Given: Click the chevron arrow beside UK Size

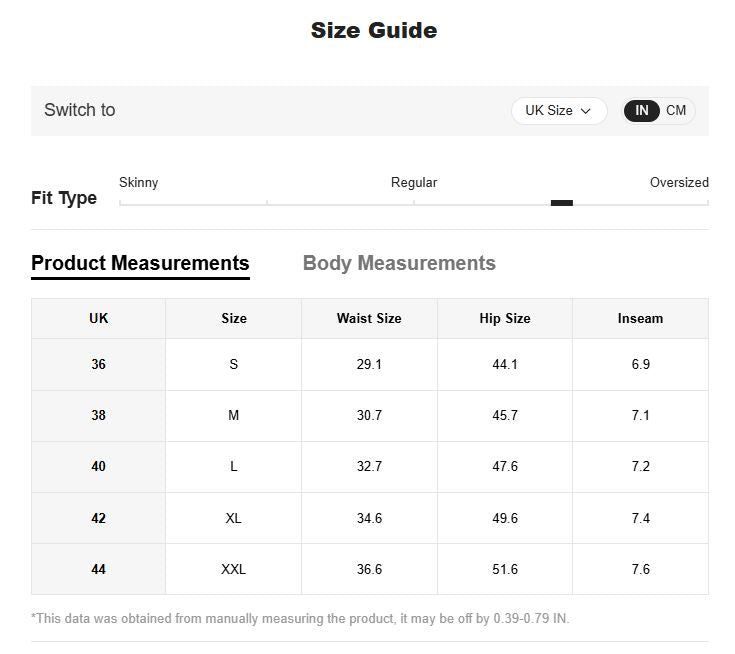Looking at the screenshot, I should tap(585, 111).
